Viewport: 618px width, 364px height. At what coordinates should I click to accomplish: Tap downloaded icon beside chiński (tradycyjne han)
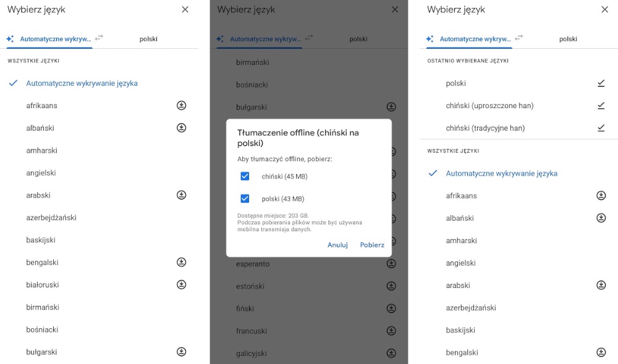[601, 128]
